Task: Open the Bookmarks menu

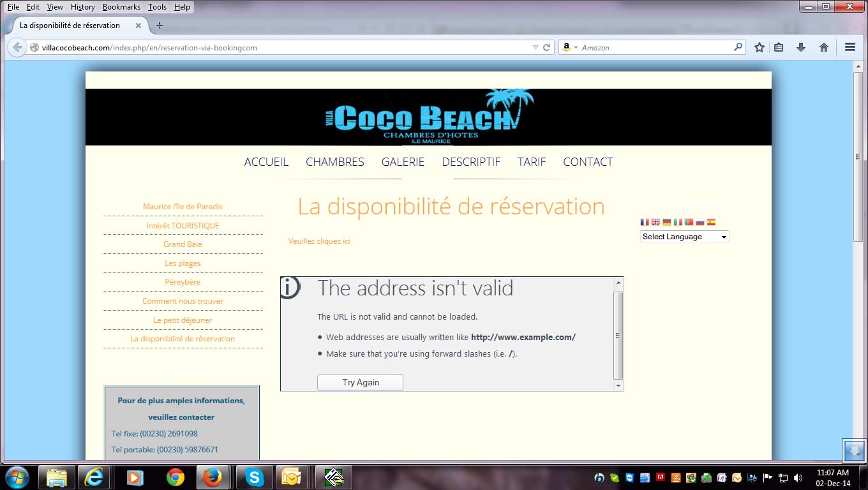Action: click(x=121, y=7)
